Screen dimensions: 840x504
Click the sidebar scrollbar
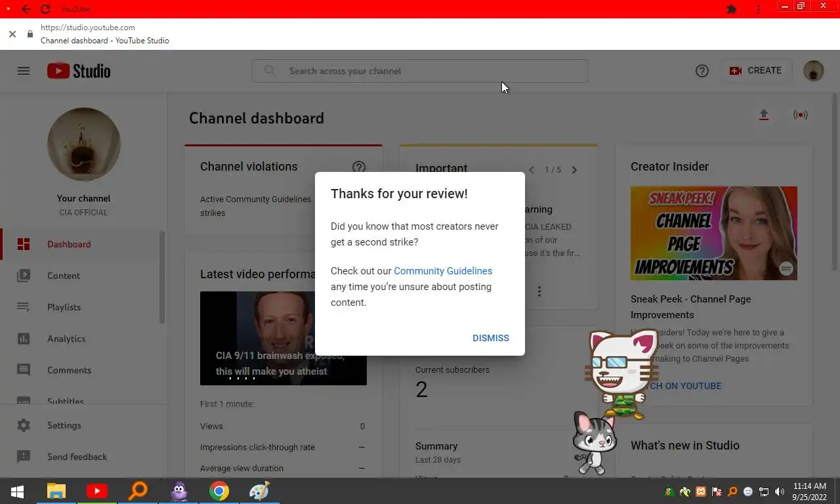pyautogui.click(x=161, y=277)
